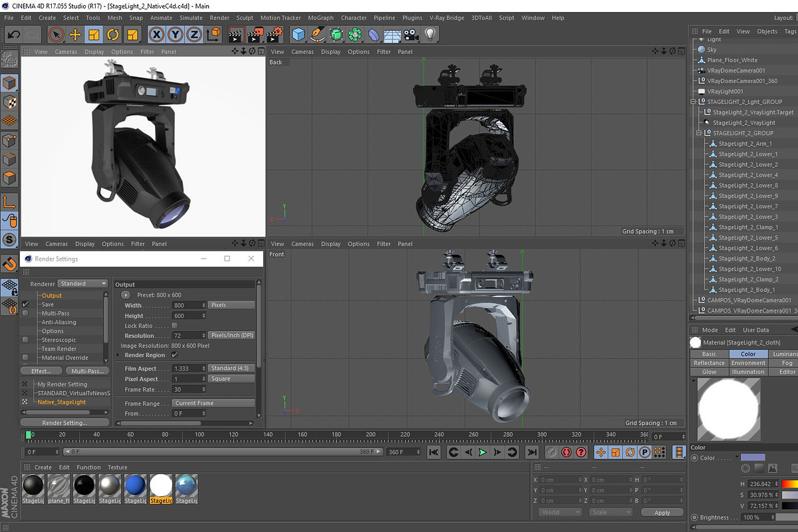
Task: Click the Go to Start playback button
Action: 434,452
